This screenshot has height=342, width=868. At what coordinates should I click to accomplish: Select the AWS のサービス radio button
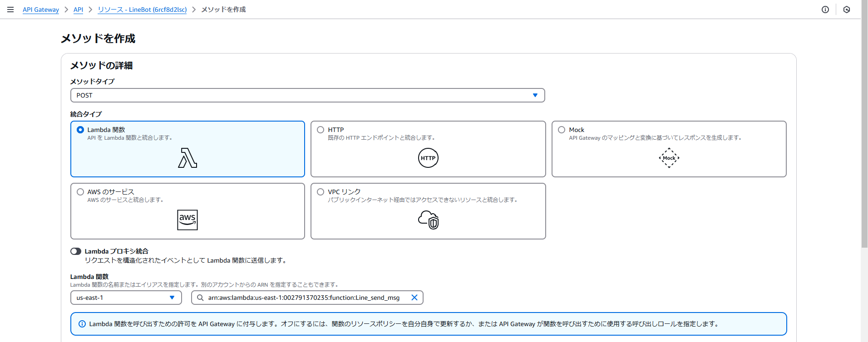80,192
